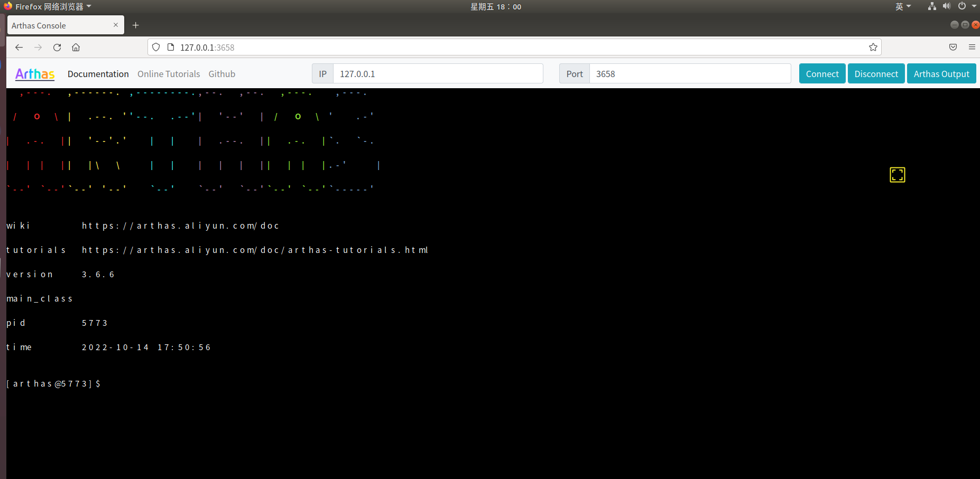The height and width of the screenshot is (479, 980).
Task: Reload the current Arthas Console page
Action: pos(57,48)
